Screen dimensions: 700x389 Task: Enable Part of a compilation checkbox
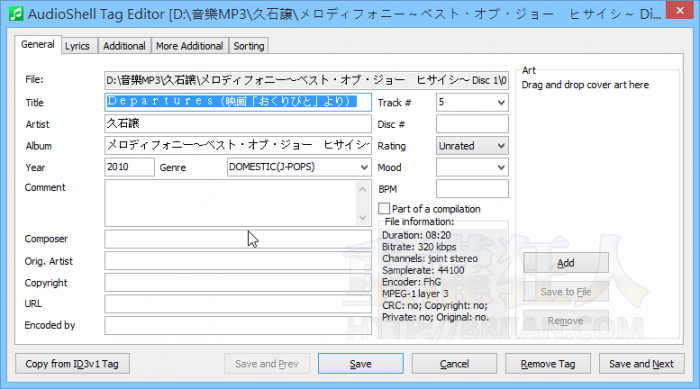pos(384,209)
